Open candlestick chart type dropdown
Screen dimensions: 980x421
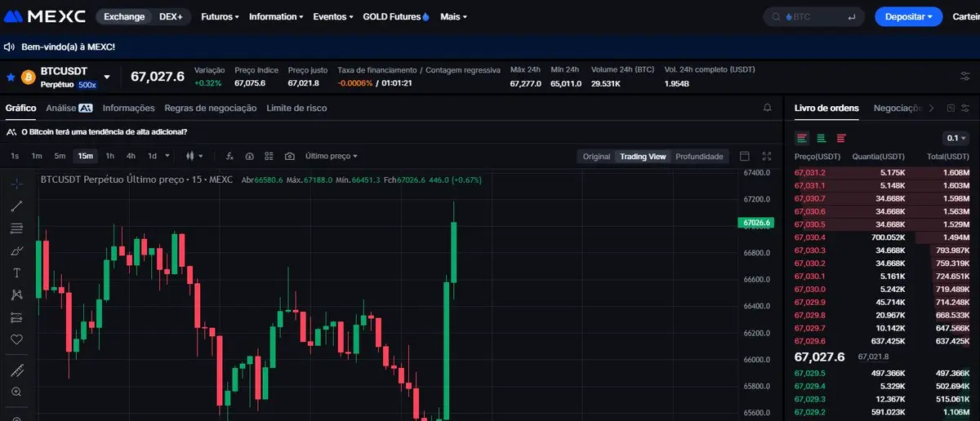pos(194,156)
